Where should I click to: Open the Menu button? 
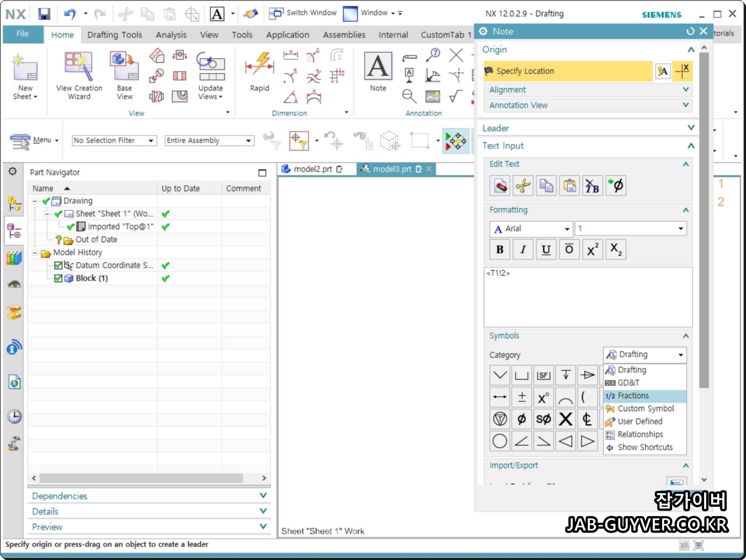pos(35,140)
